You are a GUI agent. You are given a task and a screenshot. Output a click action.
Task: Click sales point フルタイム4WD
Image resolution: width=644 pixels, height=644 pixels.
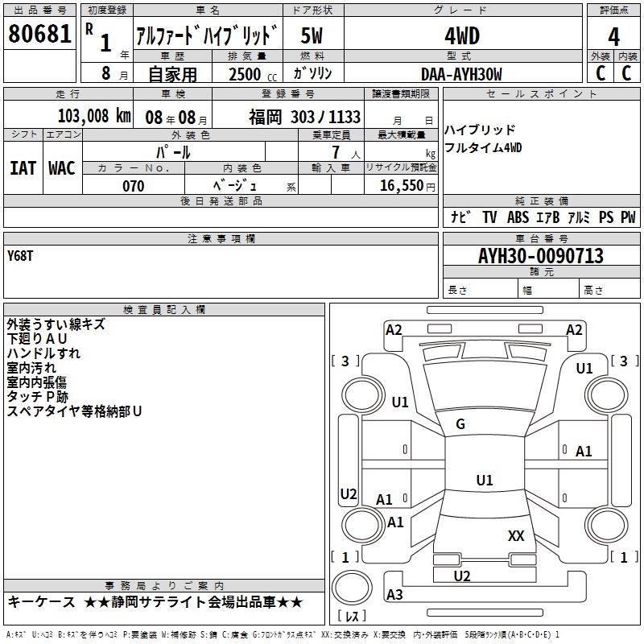[x=483, y=147]
